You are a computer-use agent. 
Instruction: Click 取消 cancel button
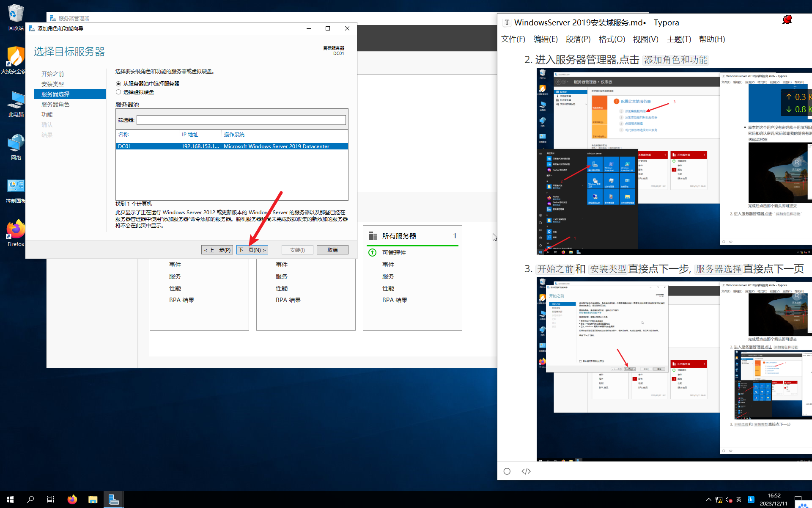[x=332, y=250]
